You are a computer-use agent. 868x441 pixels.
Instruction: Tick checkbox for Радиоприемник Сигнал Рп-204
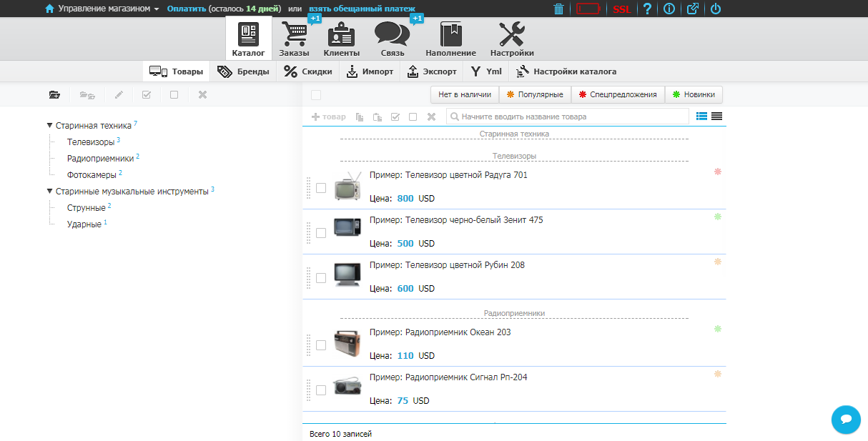[x=321, y=390]
